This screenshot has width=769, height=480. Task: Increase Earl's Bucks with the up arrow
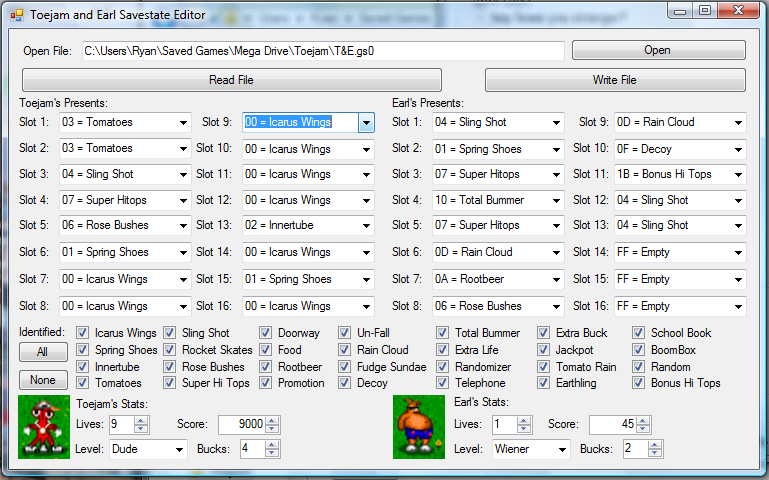click(655, 445)
